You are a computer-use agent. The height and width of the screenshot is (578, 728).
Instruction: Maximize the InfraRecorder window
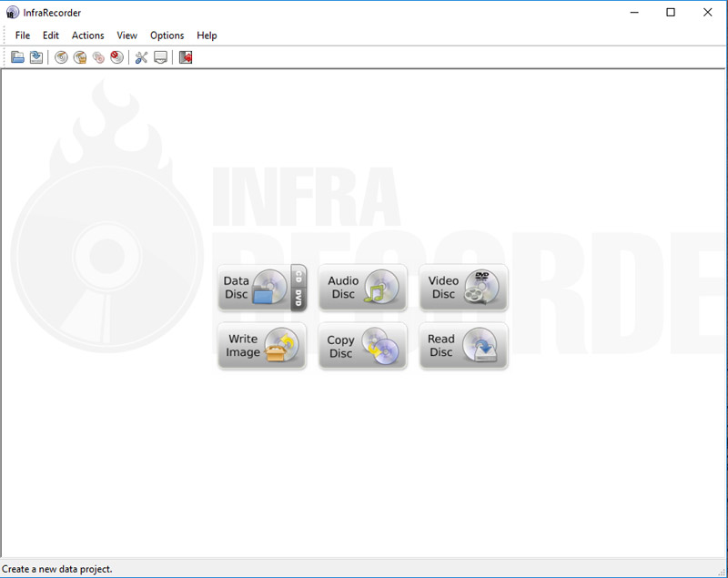coord(671,13)
